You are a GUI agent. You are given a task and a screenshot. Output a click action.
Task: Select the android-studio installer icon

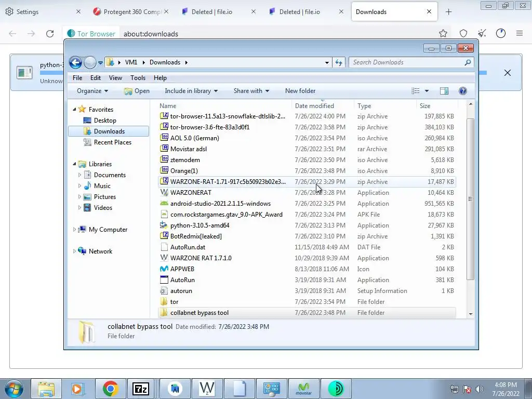pos(164,203)
